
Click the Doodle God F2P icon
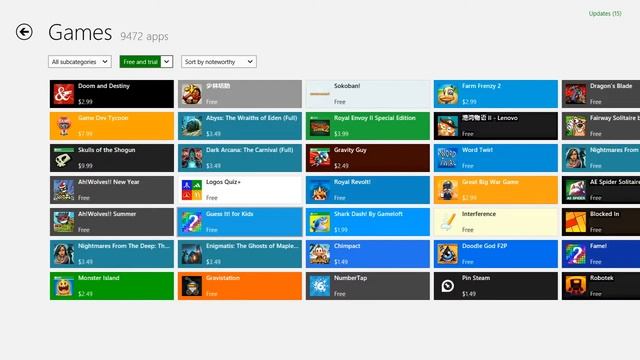(x=448, y=254)
